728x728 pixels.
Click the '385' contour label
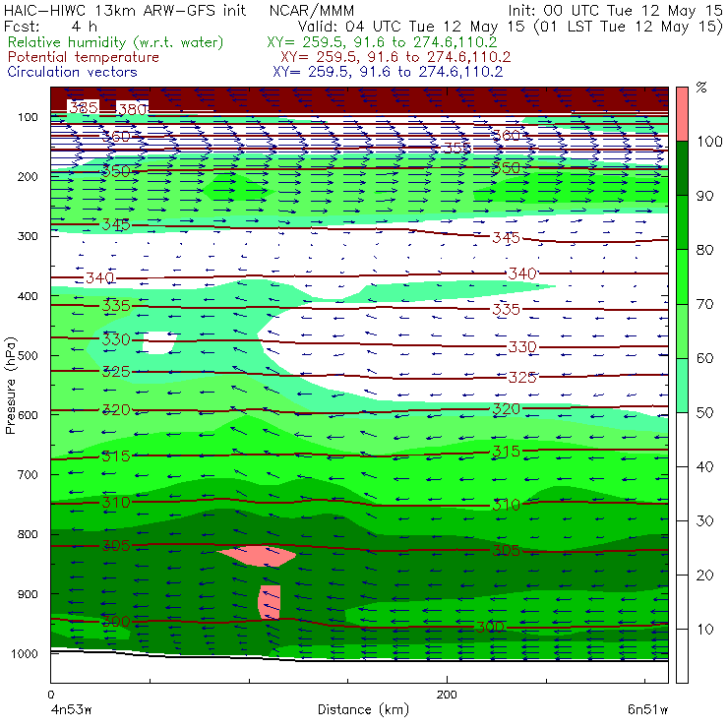tap(84, 107)
